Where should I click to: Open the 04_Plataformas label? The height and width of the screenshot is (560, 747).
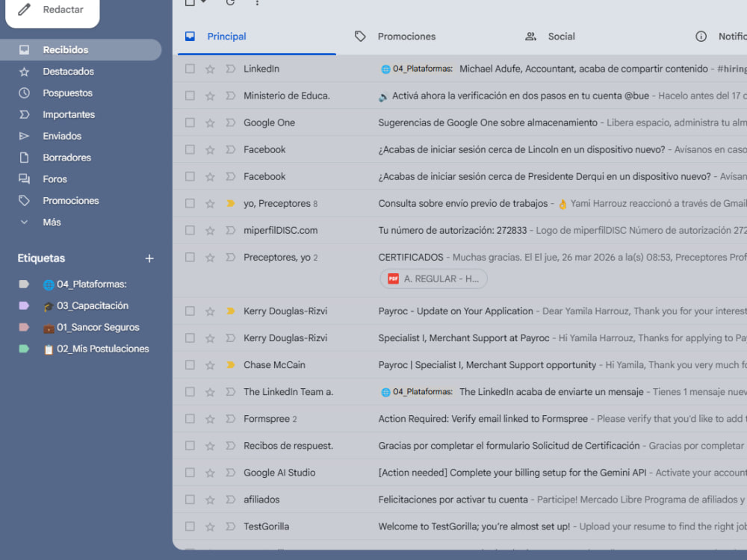pyautogui.click(x=85, y=284)
